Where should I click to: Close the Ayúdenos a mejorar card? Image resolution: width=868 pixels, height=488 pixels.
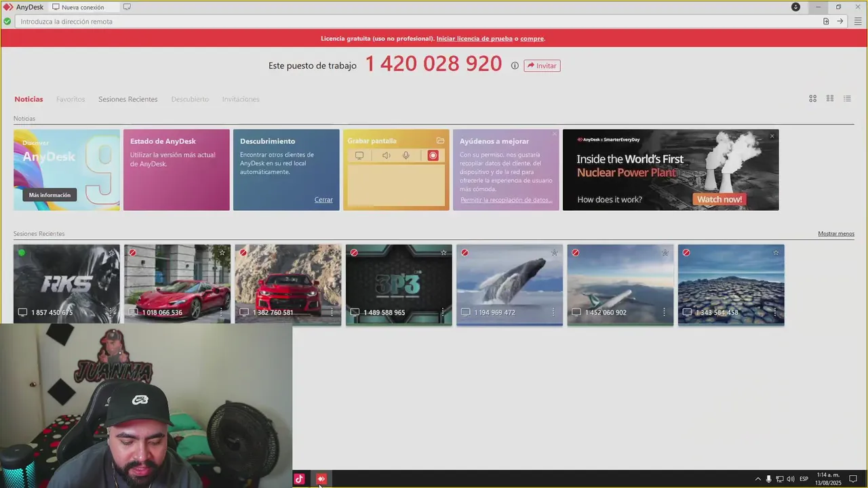point(554,134)
